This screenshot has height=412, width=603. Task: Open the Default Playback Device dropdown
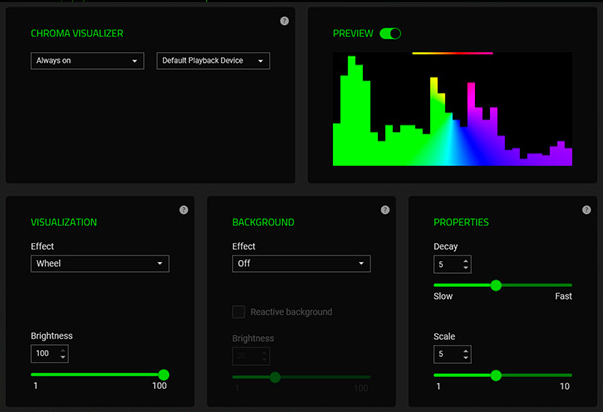213,61
